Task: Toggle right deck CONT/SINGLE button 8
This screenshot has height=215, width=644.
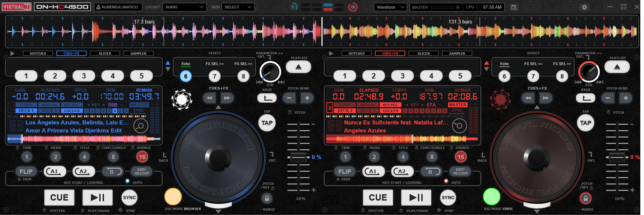Action: point(432,157)
